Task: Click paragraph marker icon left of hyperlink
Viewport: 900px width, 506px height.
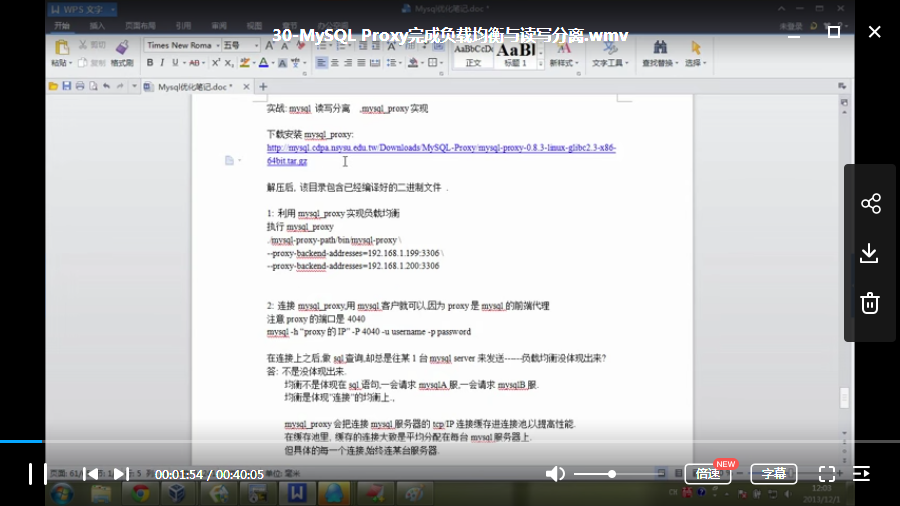Action: click(230, 161)
